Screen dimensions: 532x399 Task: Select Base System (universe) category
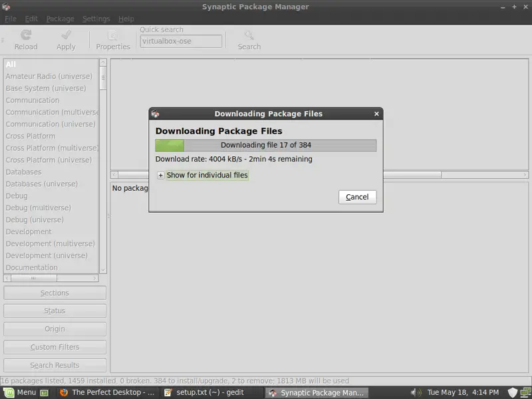pyautogui.click(x=51, y=88)
